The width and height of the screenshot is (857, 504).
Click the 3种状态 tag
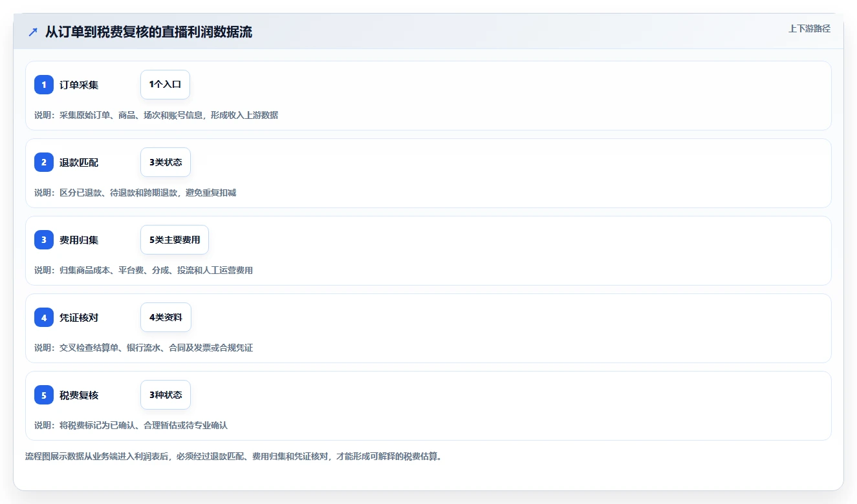[166, 395]
